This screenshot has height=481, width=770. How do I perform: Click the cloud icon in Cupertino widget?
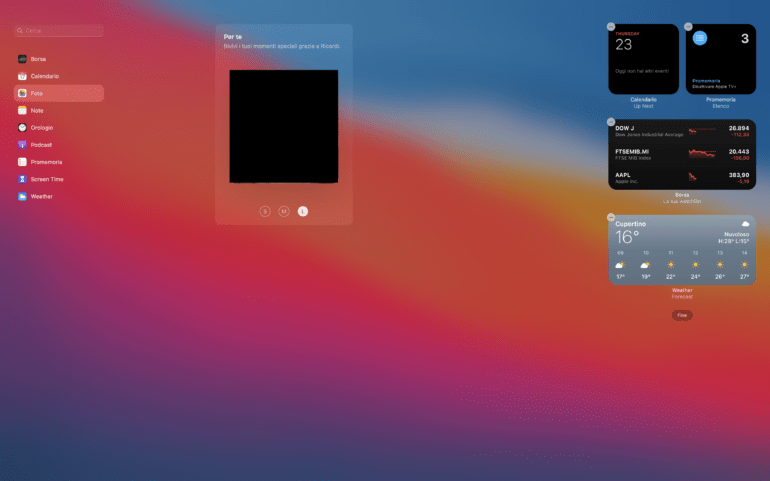point(745,224)
